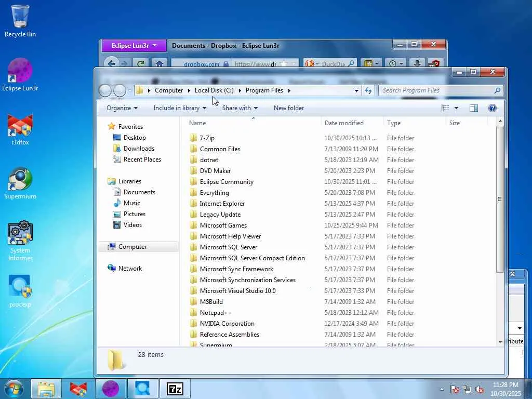Open the Organize dropdown menu
The image size is (532, 399).
(x=122, y=108)
